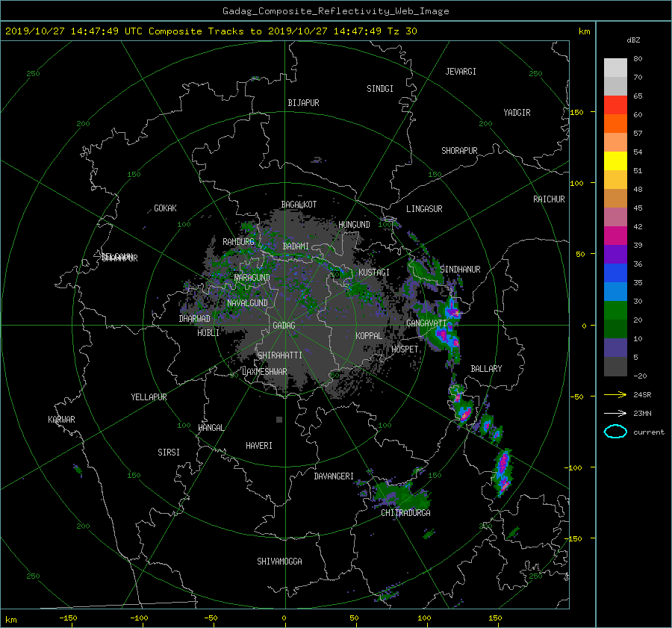Click the SHORAPUR label

459,151
